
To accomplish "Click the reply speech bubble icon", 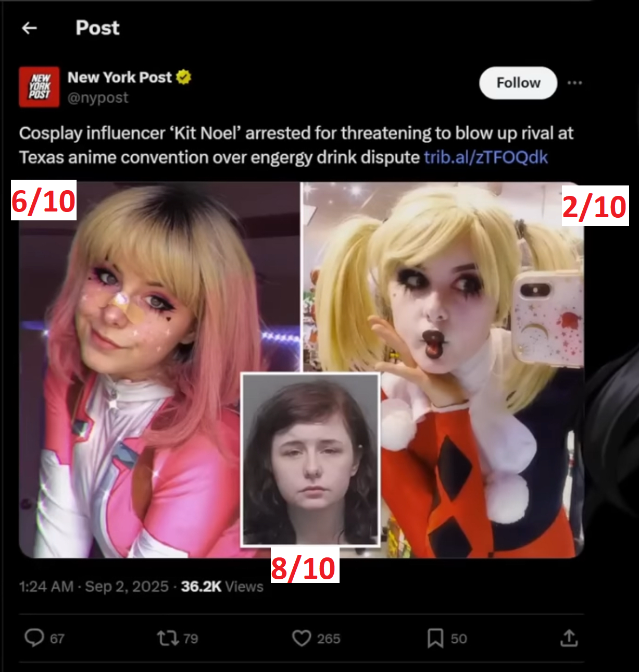I will tap(34, 638).
